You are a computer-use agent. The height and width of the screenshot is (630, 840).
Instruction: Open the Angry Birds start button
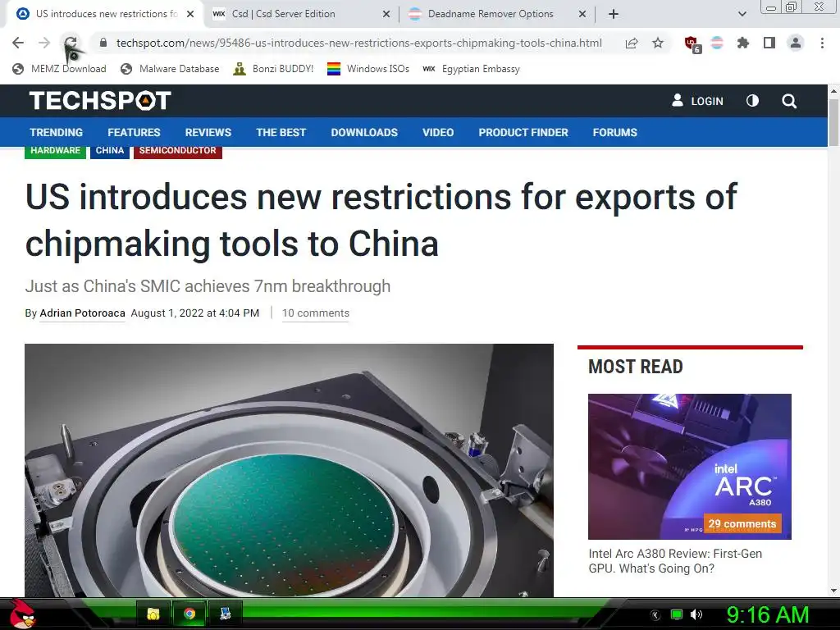pyautogui.click(x=21, y=614)
